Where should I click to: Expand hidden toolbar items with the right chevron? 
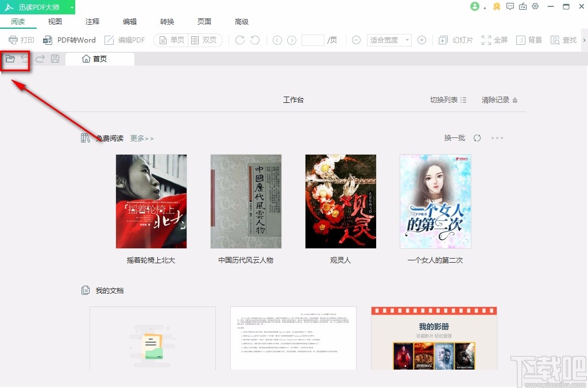583,40
